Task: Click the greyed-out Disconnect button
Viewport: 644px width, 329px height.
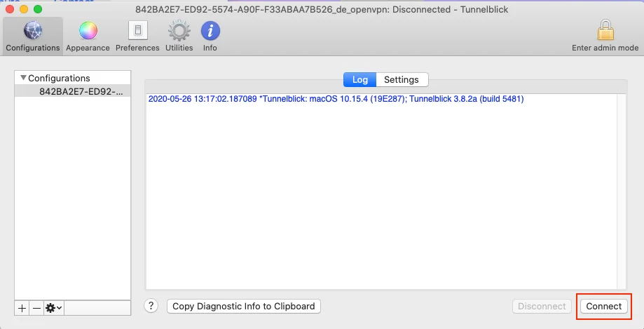Action: click(542, 306)
